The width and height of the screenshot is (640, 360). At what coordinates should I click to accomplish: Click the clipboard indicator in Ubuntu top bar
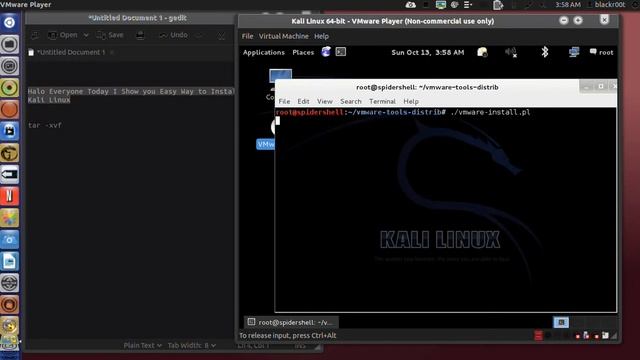498,5
